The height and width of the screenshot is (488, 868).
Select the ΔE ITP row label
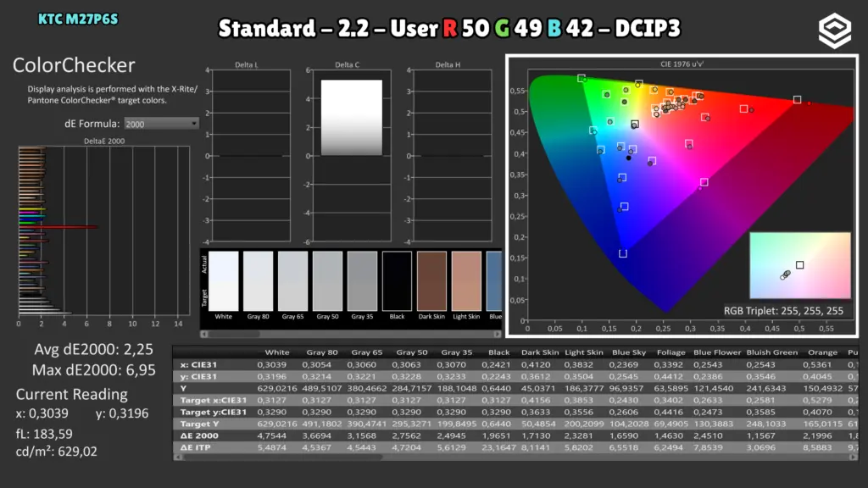(195, 447)
